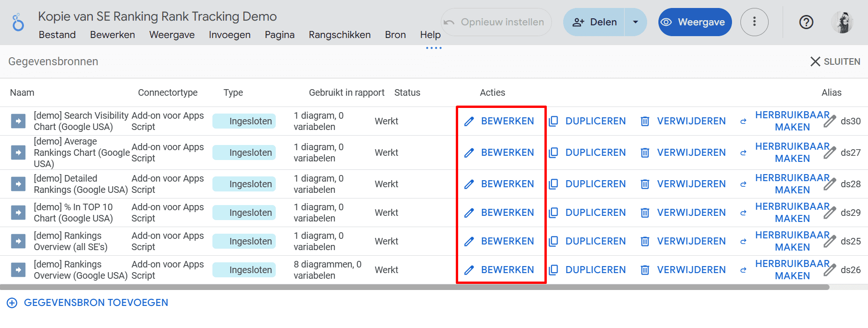Open the help question mark icon
This screenshot has width=868, height=328.
806,22
